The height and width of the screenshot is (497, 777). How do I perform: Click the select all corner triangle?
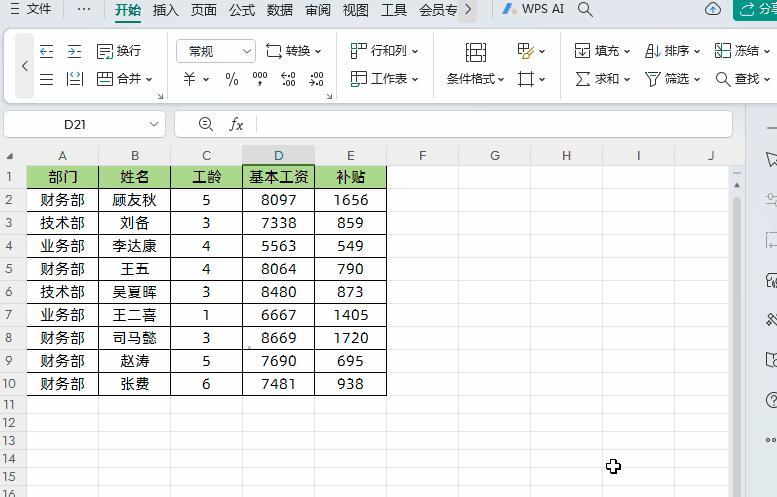point(9,157)
